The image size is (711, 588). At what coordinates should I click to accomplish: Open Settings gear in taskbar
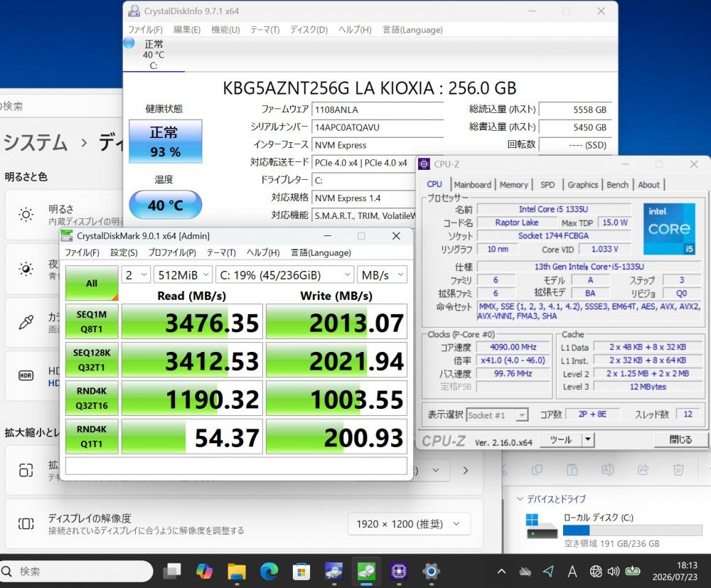pos(431,571)
